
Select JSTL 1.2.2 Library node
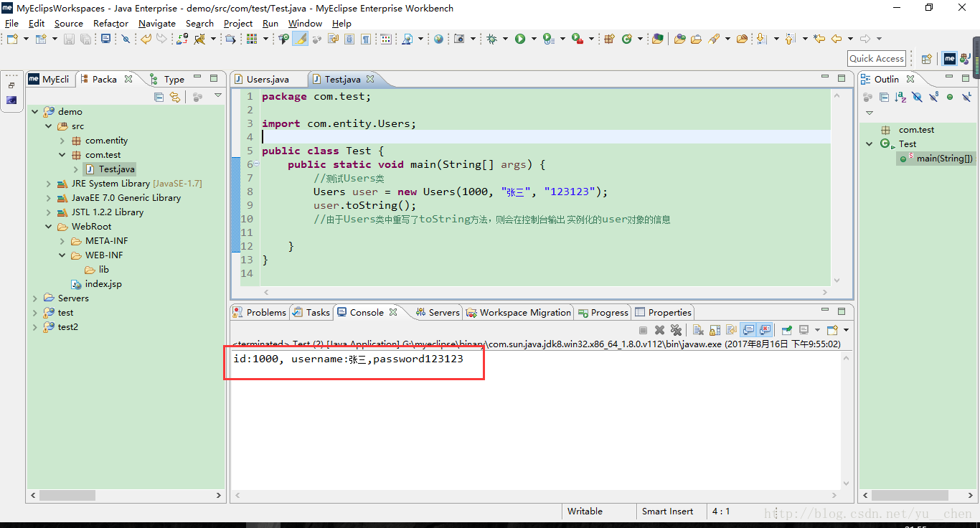click(x=100, y=212)
